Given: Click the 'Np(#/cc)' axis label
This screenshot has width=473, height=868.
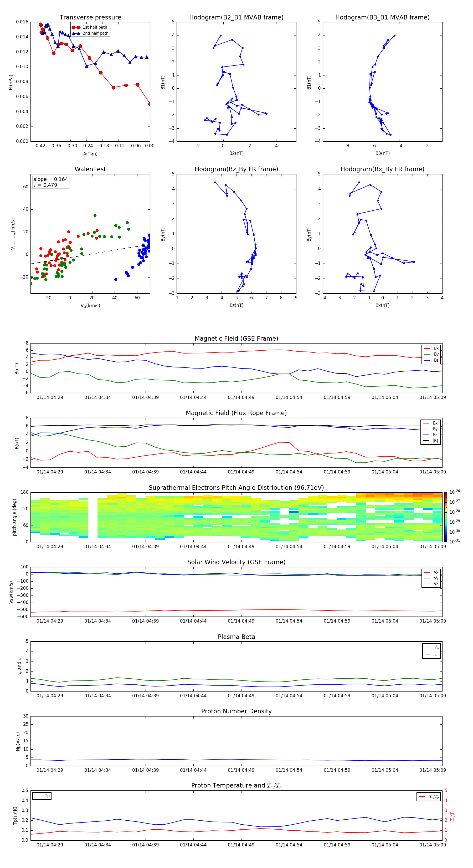Looking at the screenshot, I should pyautogui.click(x=18, y=741).
